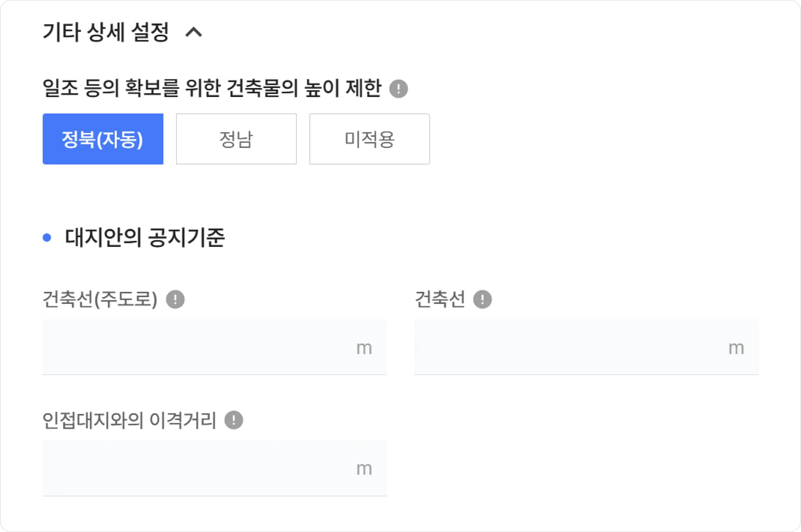
Task: Focus the 건축선 input field on right
Action: tap(567, 347)
